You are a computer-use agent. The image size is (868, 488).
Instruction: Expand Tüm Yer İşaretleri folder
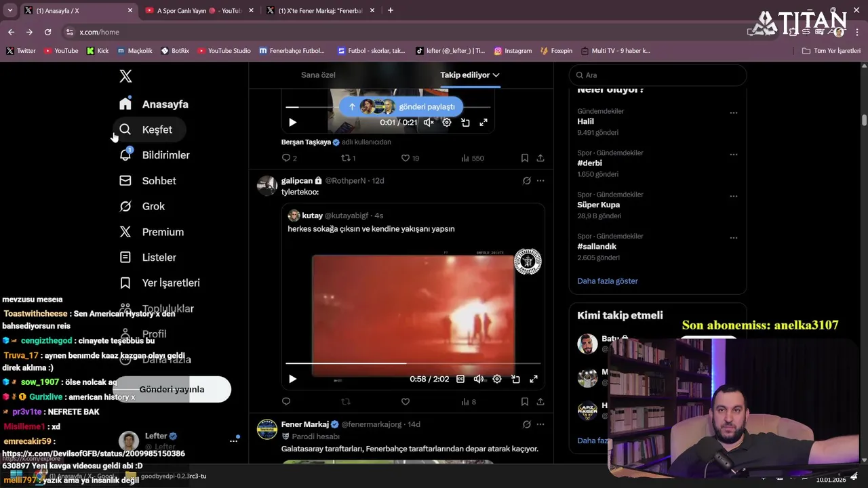(x=831, y=51)
